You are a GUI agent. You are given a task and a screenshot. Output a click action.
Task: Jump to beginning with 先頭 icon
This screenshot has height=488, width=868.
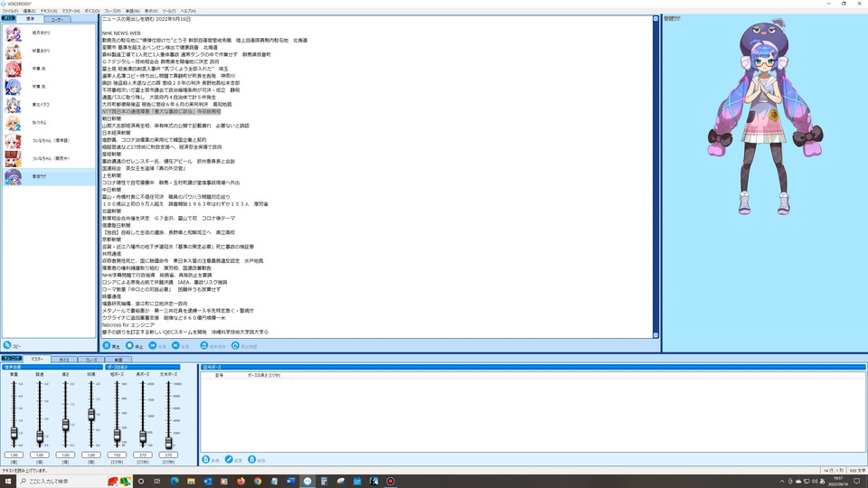coord(153,345)
